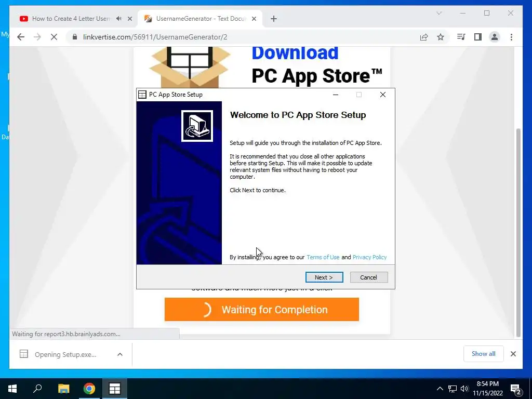Close the downloads bar
Viewport: 532px width, 399px height.
513,354
